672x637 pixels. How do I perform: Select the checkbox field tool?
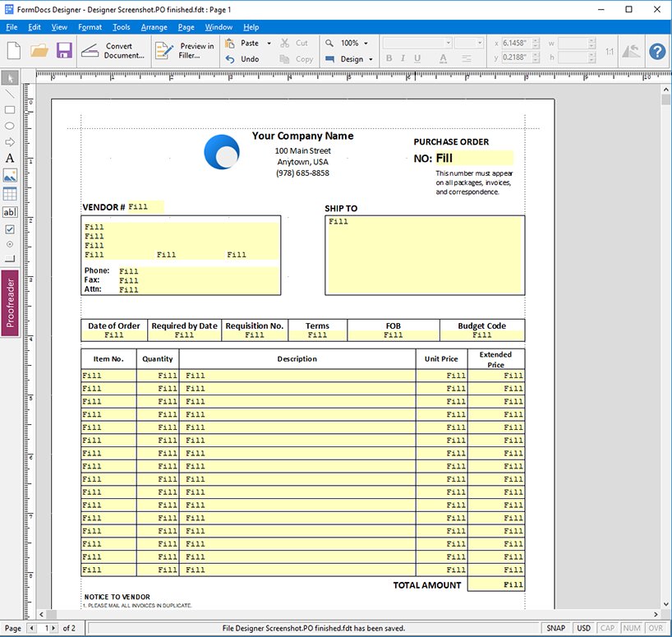(10, 230)
